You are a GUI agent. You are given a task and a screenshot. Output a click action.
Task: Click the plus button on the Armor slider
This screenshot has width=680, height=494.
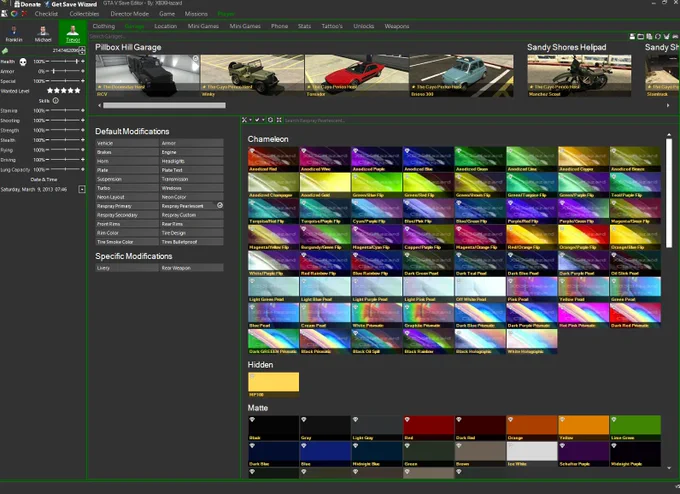pyautogui.click(x=82, y=71)
